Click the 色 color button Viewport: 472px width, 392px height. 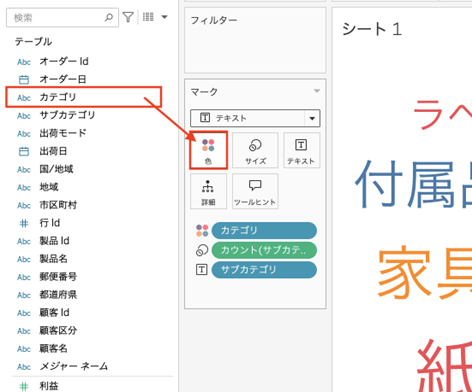click(208, 150)
